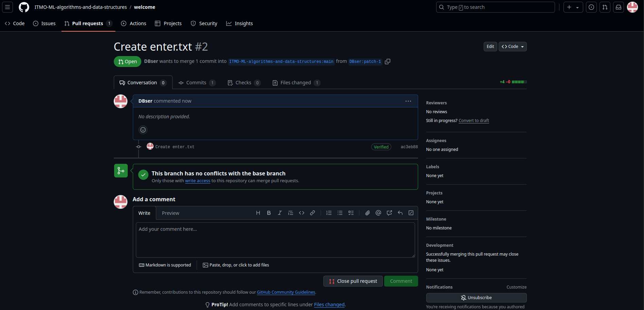644x310 pixels.
Task: Insert code formatting in the comment
Action: 302,213
